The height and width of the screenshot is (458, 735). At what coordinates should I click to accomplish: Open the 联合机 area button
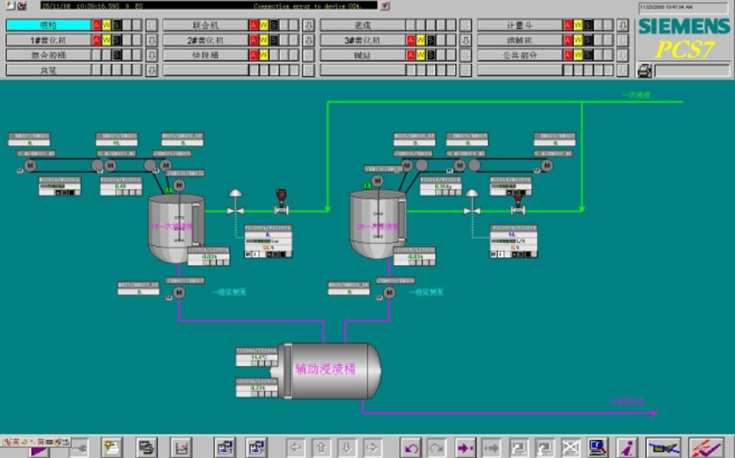point(205,25)
